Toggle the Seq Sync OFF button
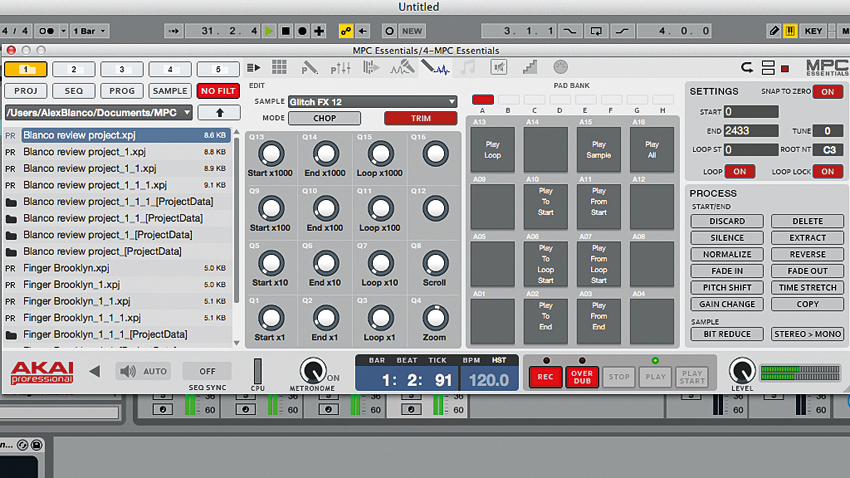This screenshot has width=850, height=478. [x=207, y=371]
